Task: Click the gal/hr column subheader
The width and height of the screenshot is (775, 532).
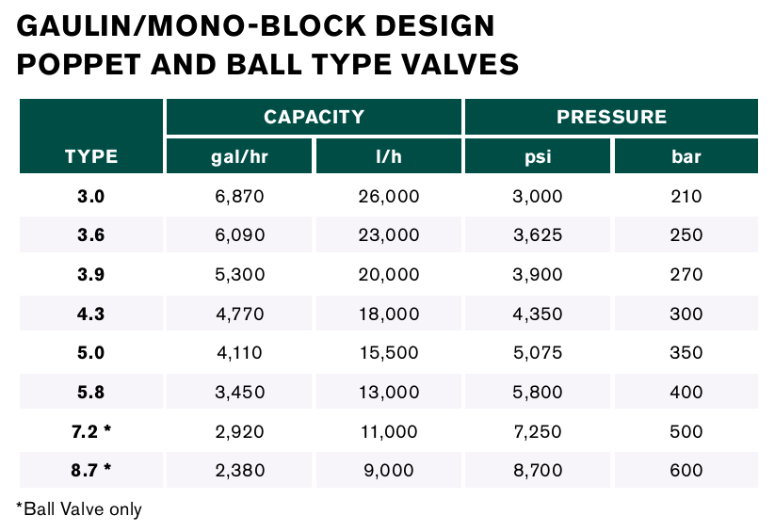Action: point(239,156)
